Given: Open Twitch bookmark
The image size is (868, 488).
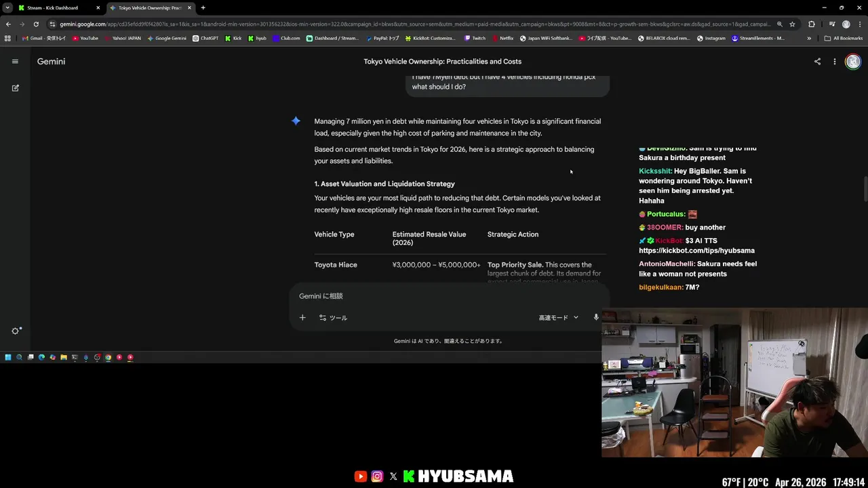Looking at the screenshot, I should 475,38.
